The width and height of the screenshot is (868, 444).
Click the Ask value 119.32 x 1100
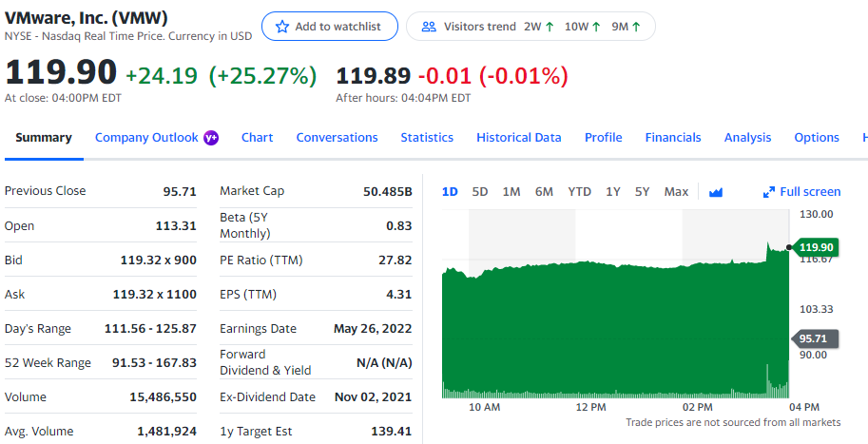pos(154,295)
